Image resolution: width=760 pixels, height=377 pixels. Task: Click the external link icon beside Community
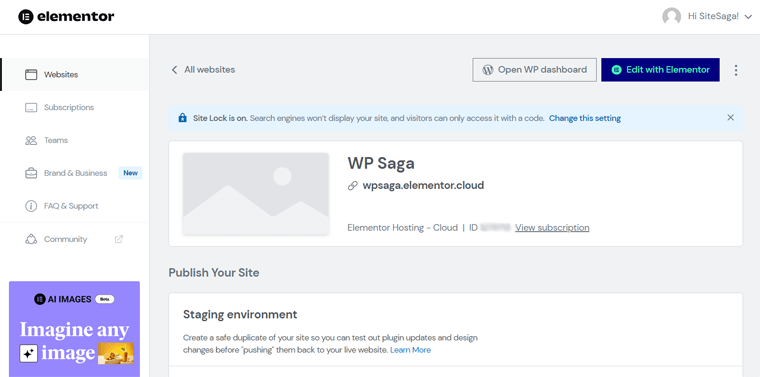pyautogui.click(x=119, y=239)
